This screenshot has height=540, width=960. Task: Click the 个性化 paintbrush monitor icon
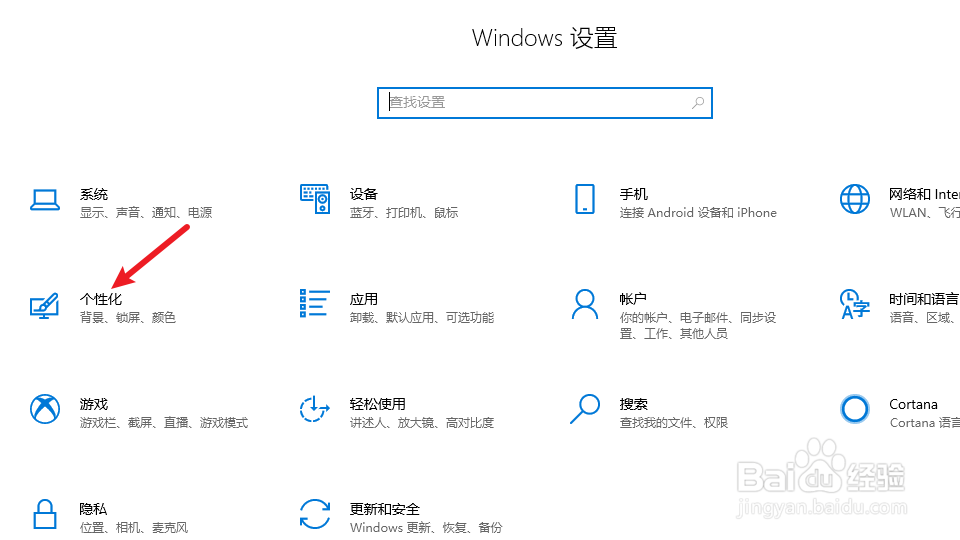point(45,306)
